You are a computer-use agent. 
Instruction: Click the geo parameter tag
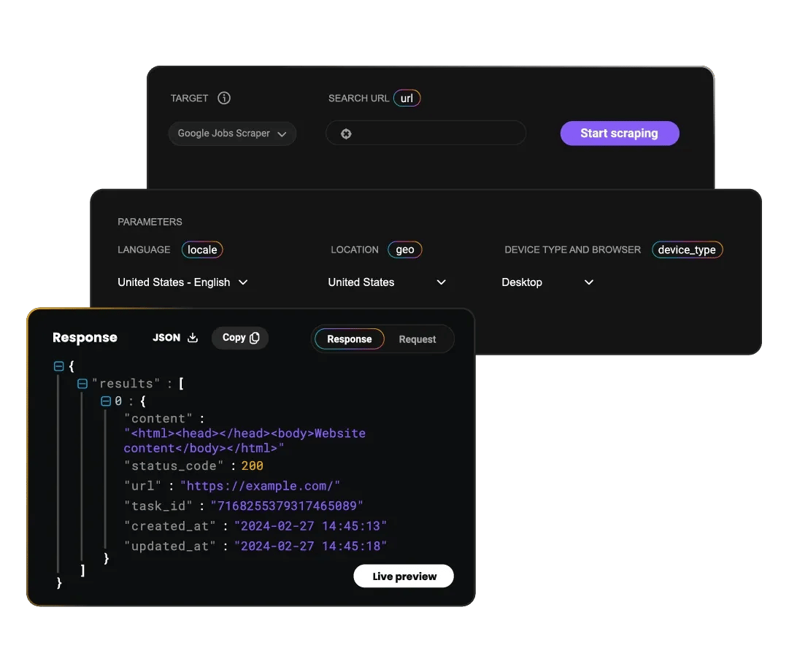pyautogui.click(x=404, y=250)
